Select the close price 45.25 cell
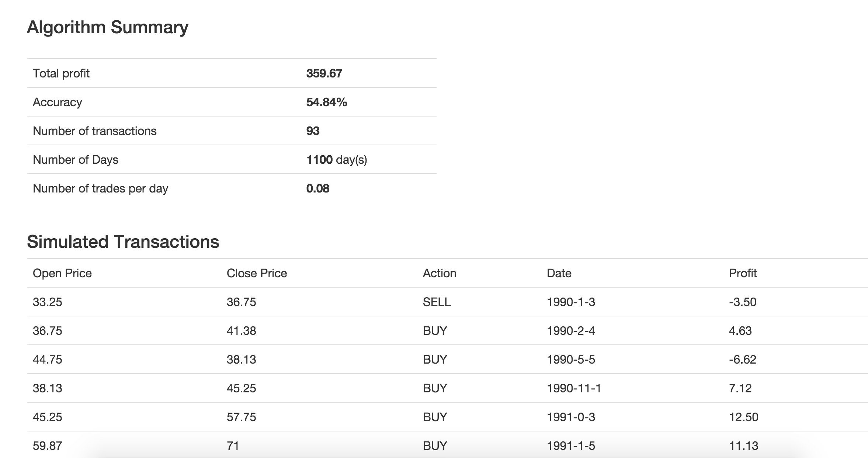The image size is (868, 458). tap(241, 388)
